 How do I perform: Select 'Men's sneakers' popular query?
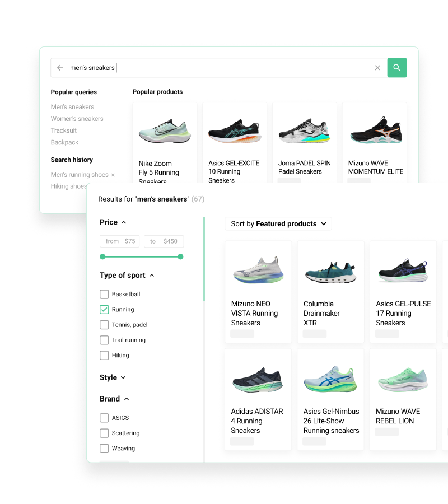72,107
